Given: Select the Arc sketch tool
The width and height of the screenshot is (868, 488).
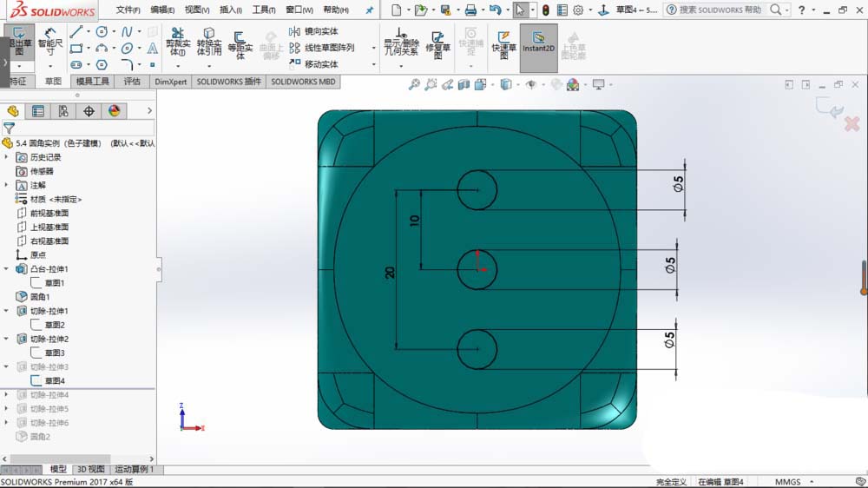Looking at the screenshot, I should (102, 48).
